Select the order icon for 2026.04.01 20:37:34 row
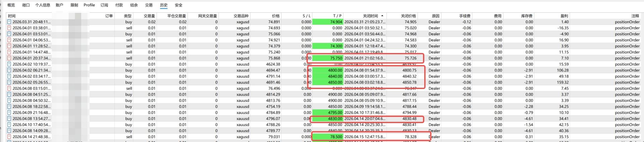 tap(9, 58)
